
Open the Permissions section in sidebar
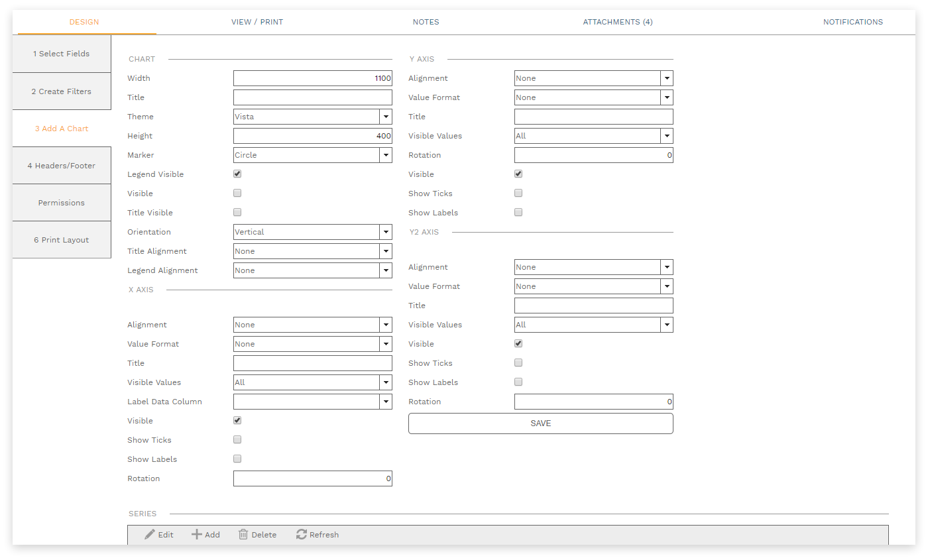pos(62,203)
